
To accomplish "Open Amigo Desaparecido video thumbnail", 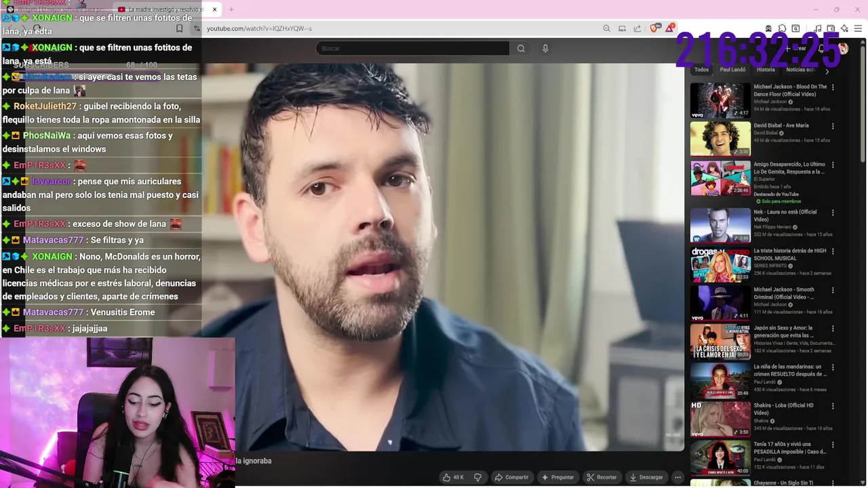I will coord(720,178).
